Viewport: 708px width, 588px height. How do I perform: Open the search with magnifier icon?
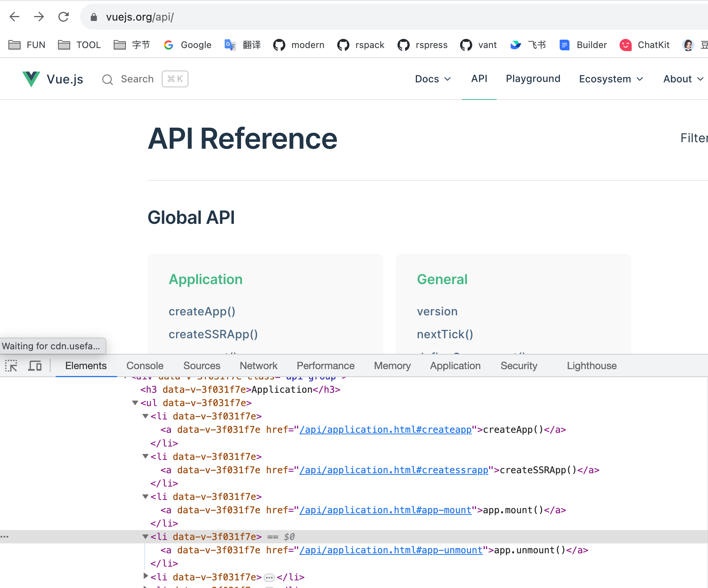(107, 79)
